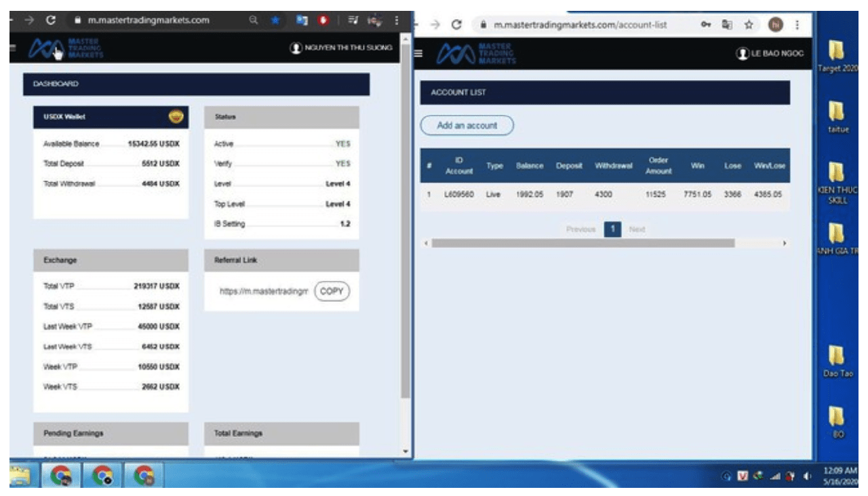Copy the referral link with COPY button
Screen dimensions: 868x496
332,291
